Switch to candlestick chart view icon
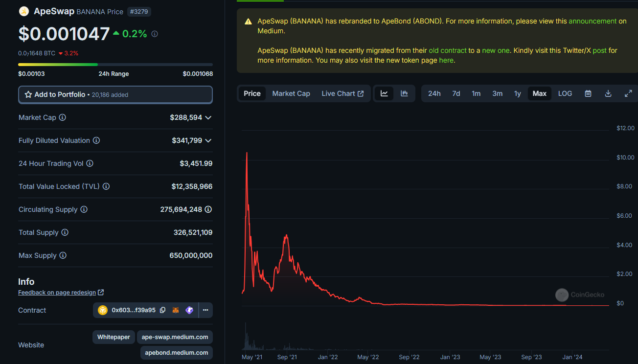638x364 pixels. pyautogui.click(x=404, y=93)
